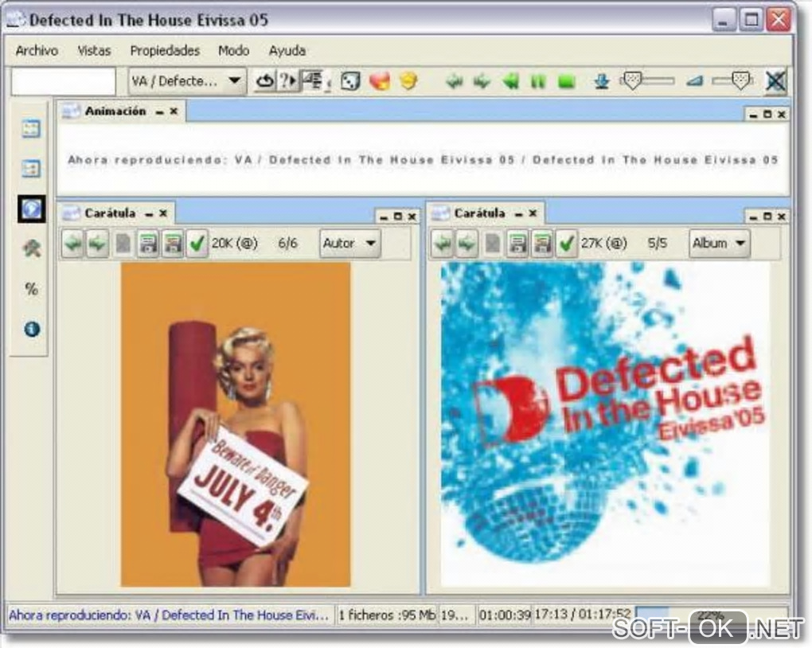Screen dimensions: 812x648
Task: Open the VA / Defecte... dropdown
Action: point(186,81)
